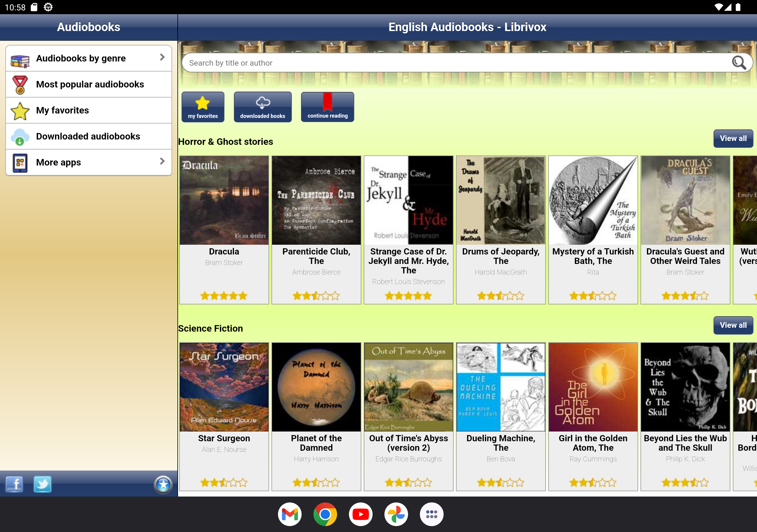
Task: Open the Star Surgeon cover
Action: 224,387
